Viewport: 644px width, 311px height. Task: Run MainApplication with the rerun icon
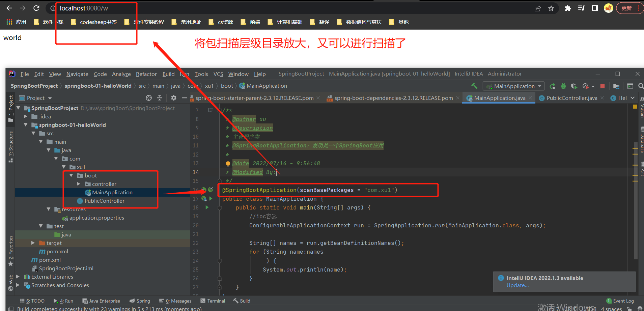coord(552,86)
